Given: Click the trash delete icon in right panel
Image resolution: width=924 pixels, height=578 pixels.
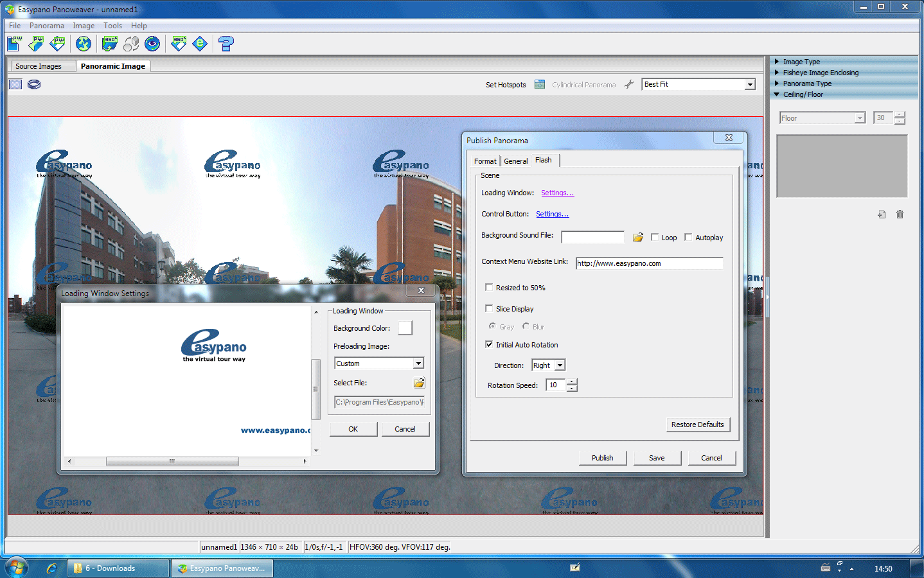Looking at the screenshot, I should [900, 215].
